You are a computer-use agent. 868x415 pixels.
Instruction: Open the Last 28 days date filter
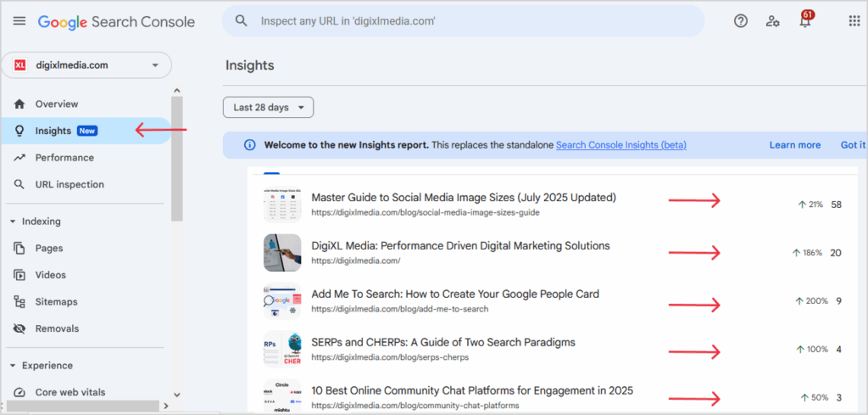(269, 108)
